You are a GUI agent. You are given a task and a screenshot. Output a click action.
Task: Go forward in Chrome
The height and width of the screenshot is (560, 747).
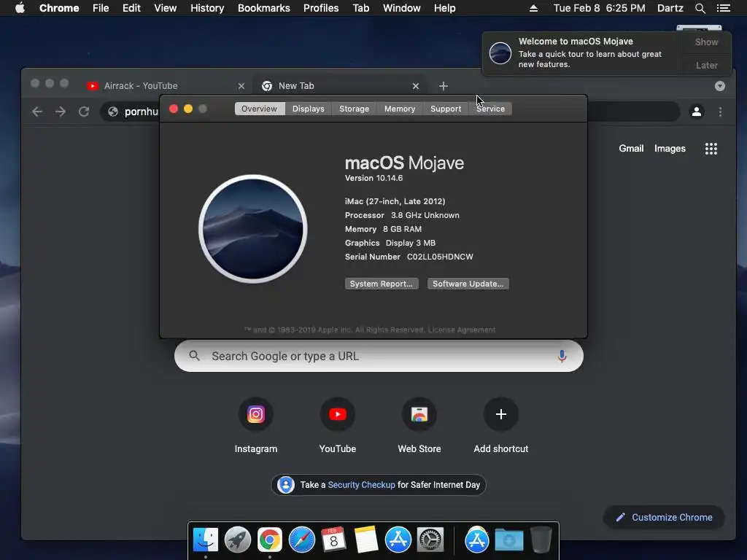click(x=61, y=112)
